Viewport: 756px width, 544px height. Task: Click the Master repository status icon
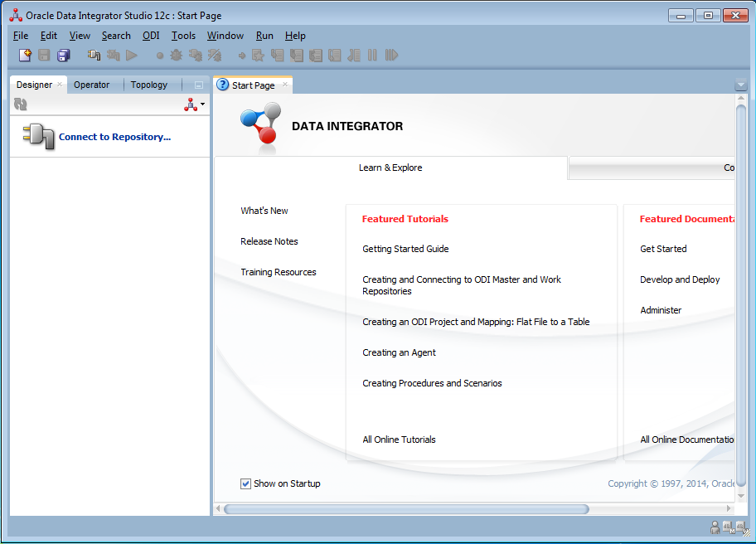coord(729,527)
